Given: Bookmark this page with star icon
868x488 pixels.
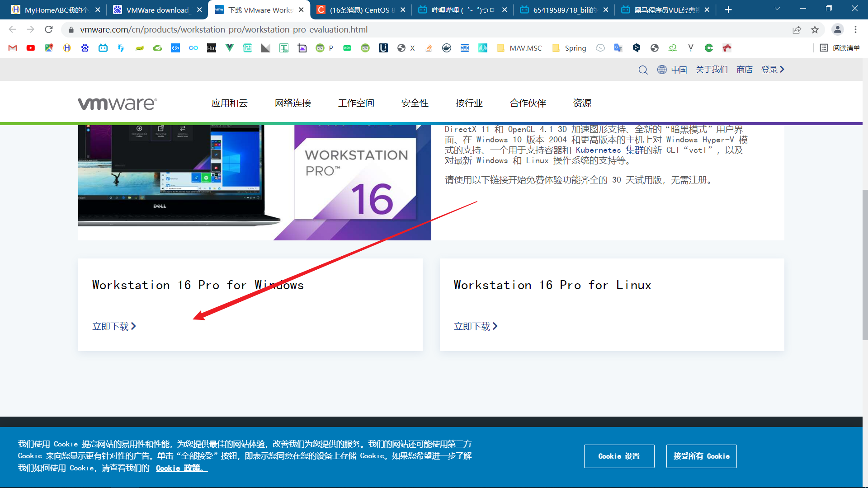Looking at the screenshot, I should pyautogui.click(x=815, y=29).
